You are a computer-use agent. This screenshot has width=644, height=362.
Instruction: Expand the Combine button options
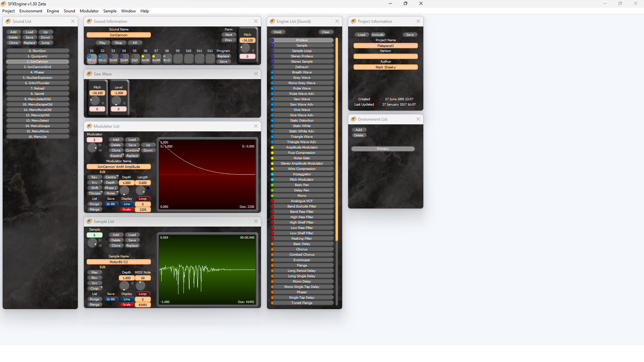[x=132, y=150]
